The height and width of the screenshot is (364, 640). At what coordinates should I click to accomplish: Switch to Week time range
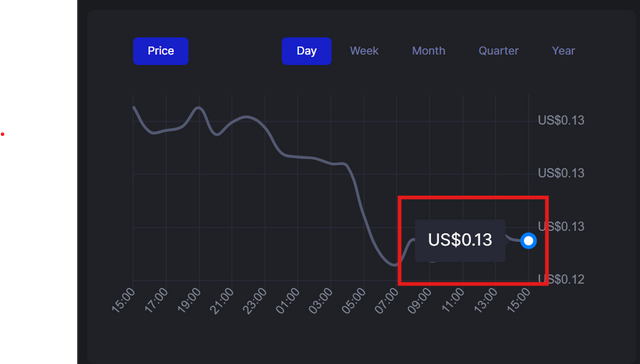(x=364, y=51)
